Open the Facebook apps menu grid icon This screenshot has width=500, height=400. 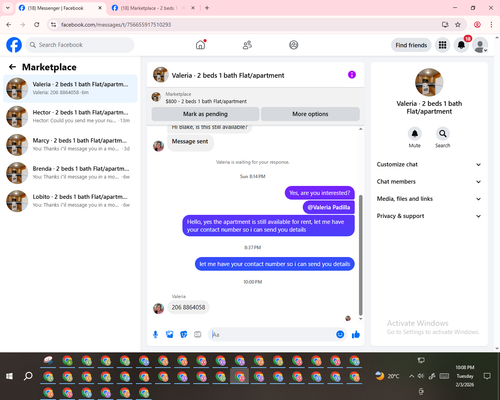tap(442, 45)
